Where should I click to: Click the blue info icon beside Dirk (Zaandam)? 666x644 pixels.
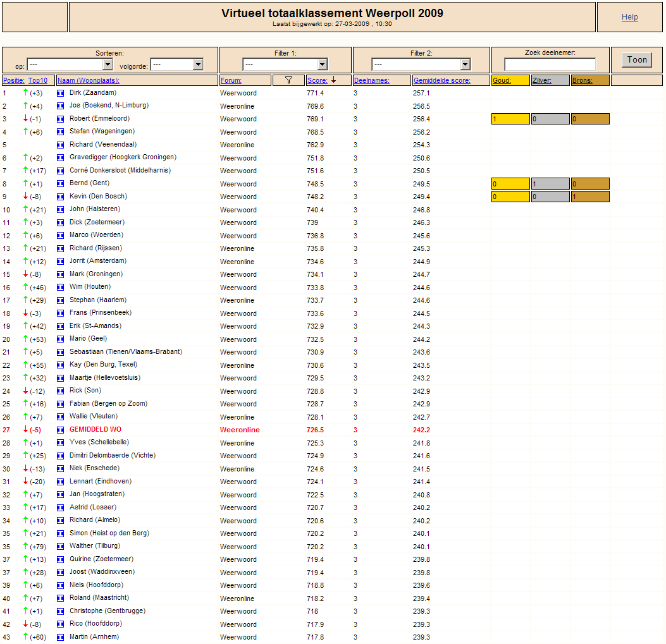tap(60, 93)
